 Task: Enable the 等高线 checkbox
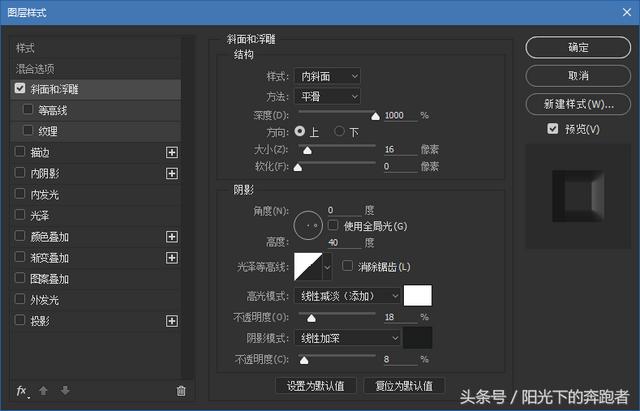28,109
